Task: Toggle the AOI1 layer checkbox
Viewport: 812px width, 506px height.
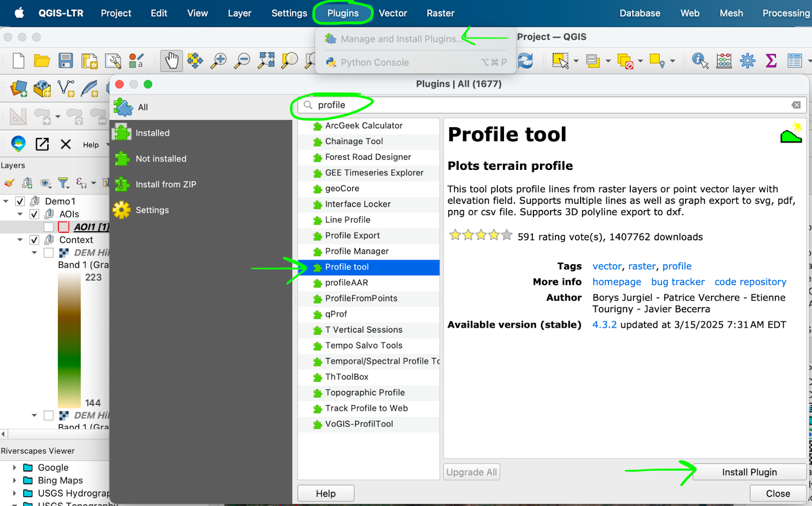Action: click(x=49, y=227)
